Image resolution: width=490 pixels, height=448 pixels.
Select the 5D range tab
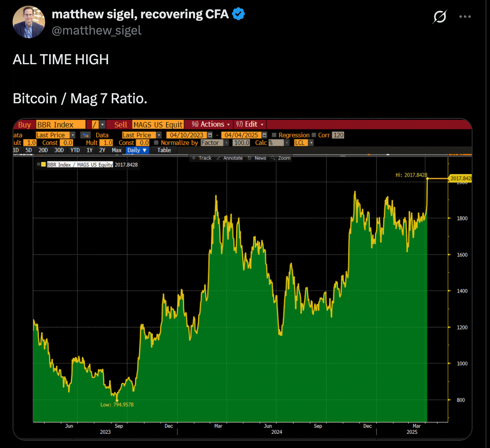coord(28,150)
